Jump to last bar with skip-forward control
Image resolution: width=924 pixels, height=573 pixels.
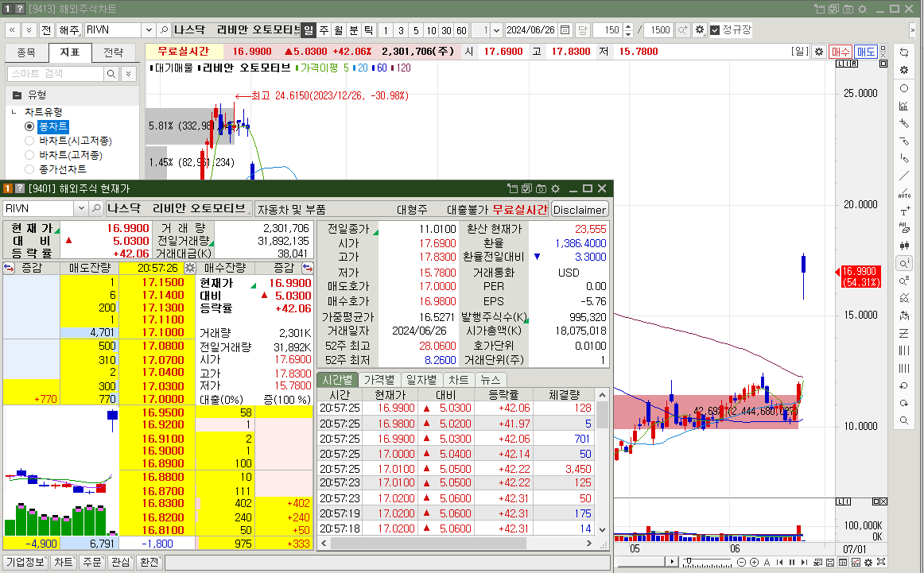(805, 562)
